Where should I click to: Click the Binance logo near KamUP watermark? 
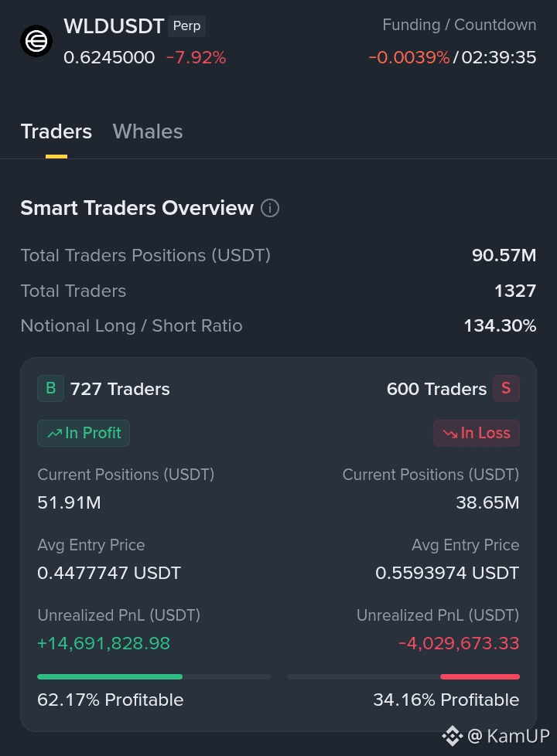coord(453,736)
